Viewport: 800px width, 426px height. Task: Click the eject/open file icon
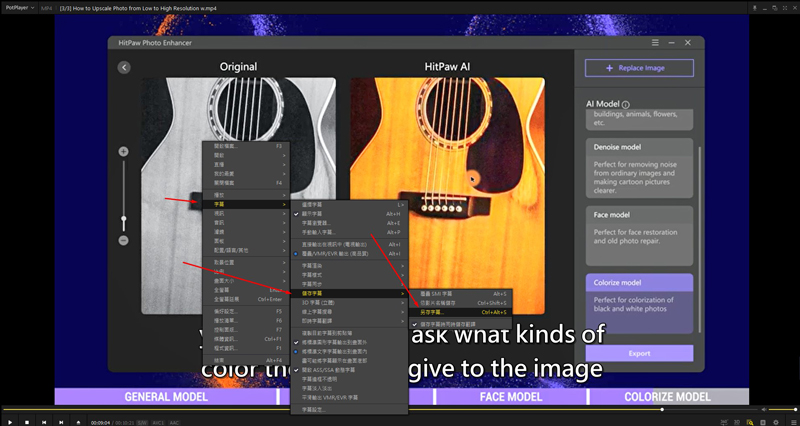[x=78, y=422]
